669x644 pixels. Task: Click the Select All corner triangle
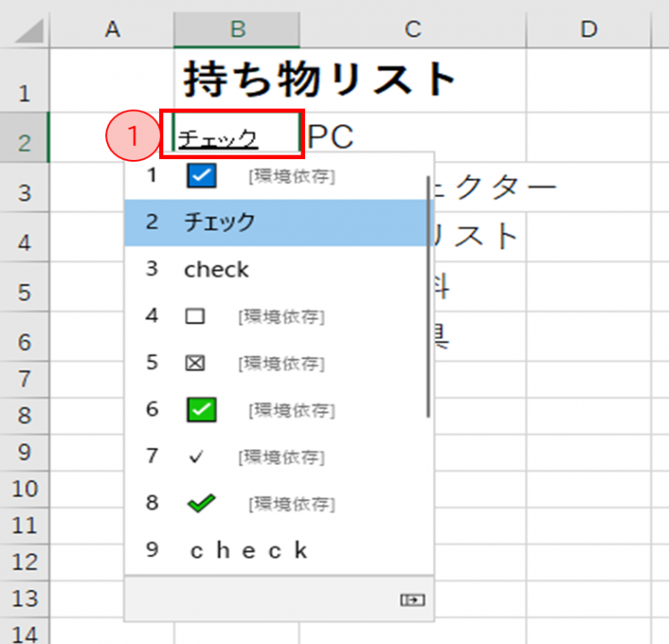click(x=30, y=31)
